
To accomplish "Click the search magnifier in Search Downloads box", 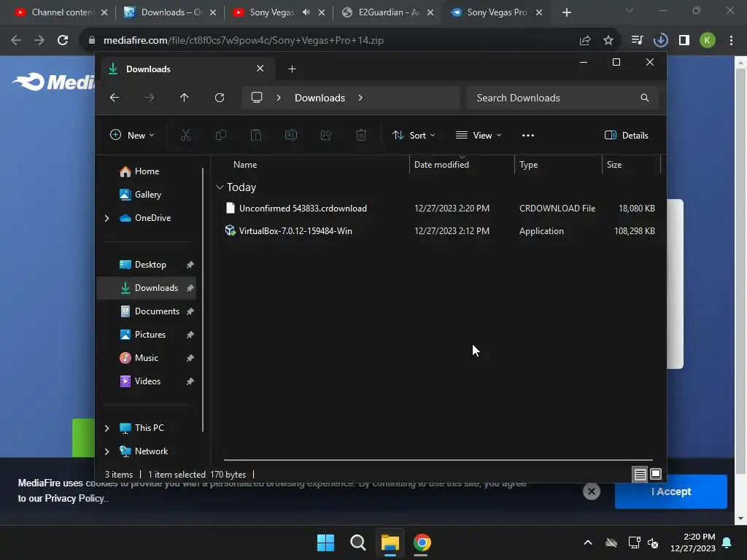I will click(x=645, y=98).
